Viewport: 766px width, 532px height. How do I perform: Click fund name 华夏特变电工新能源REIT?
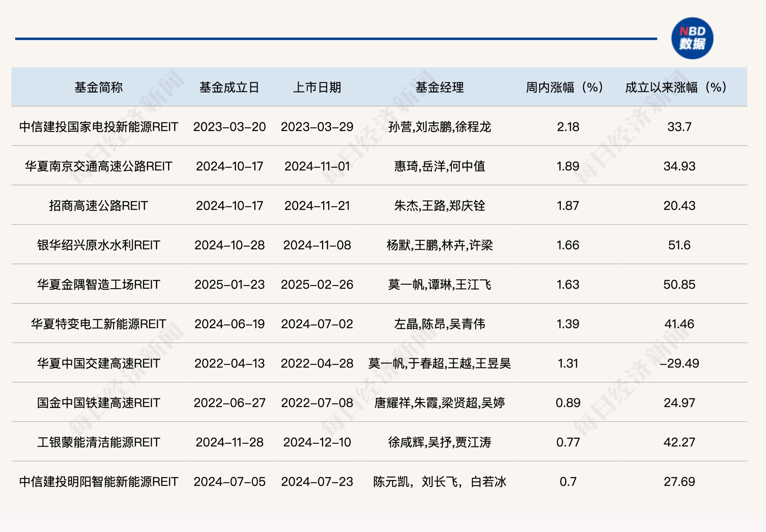point(99,324)
